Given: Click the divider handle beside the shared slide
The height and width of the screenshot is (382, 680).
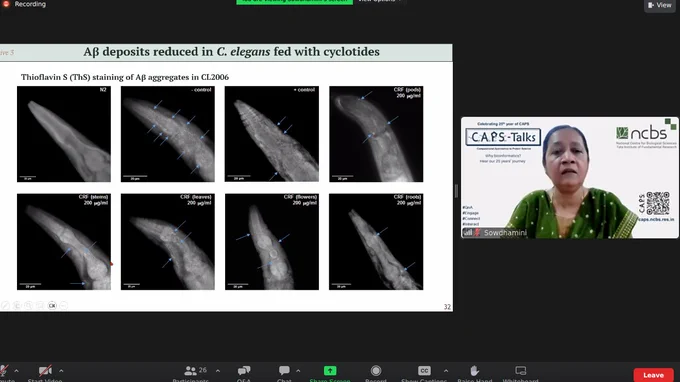Looking at the screenshot, I should (456, 191).
